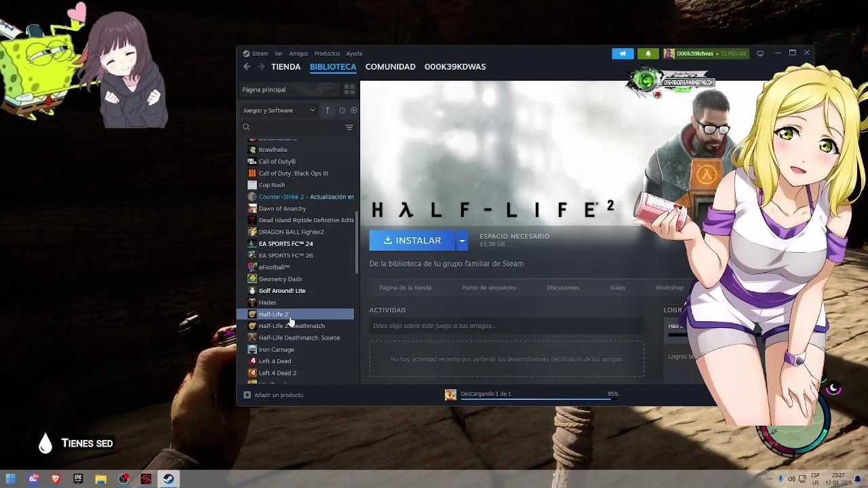Open the 000K39KDWAS profile tab
The height and width of the screenshot is (488, 868).
point(455,66)
